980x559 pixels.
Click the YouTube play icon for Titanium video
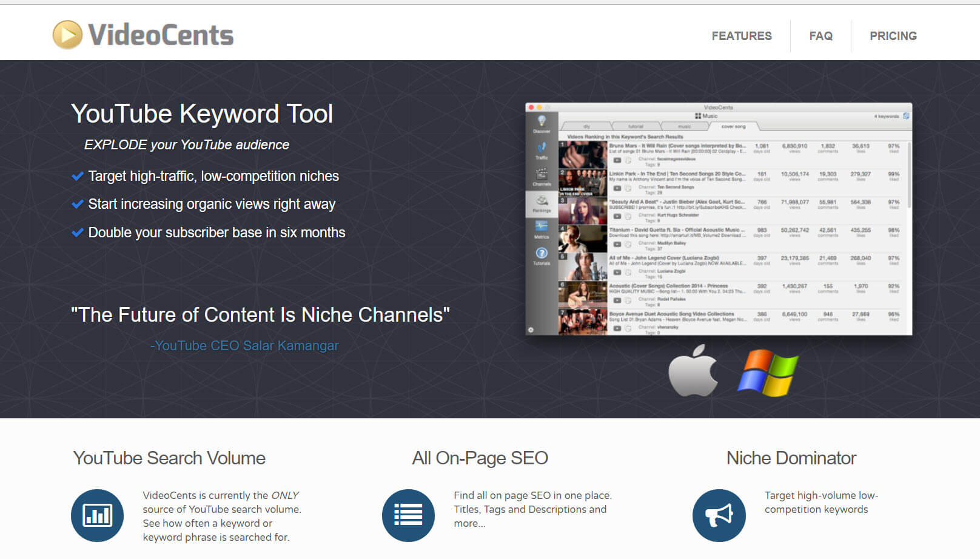click(617, 244)
